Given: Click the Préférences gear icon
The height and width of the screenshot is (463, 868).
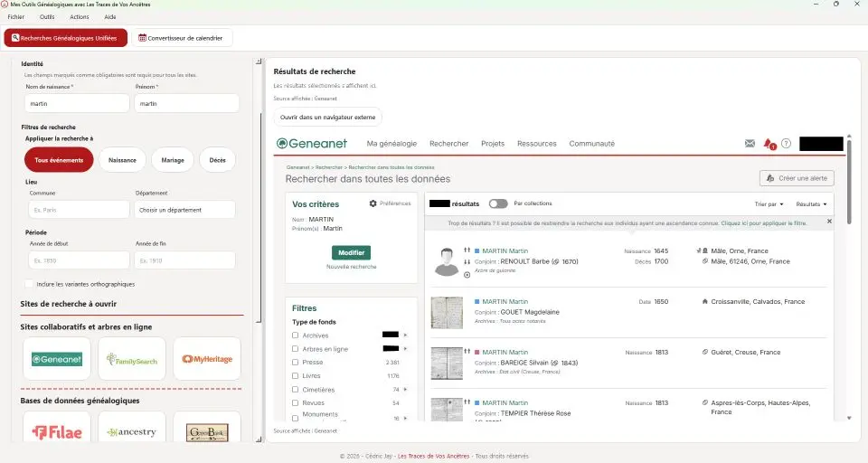Looking at the screenshot, I should pyautogui.click(x=373, y=203).
